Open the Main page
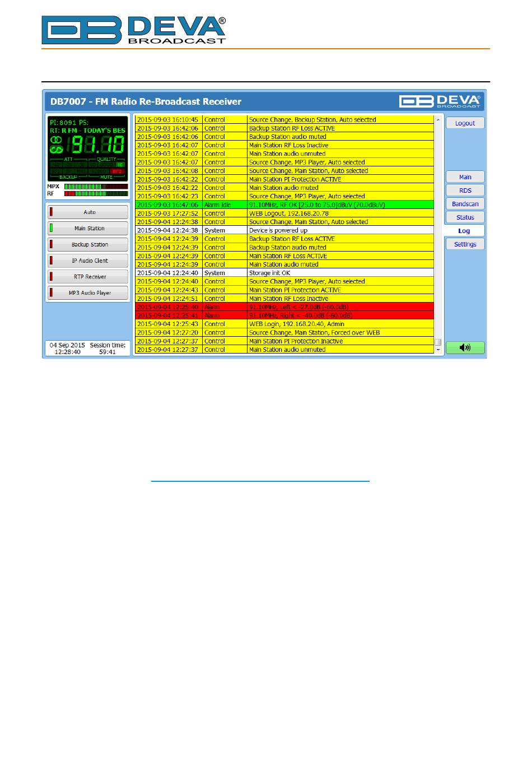Viewport: 532px width, 762px height. (x=465, y=177)
